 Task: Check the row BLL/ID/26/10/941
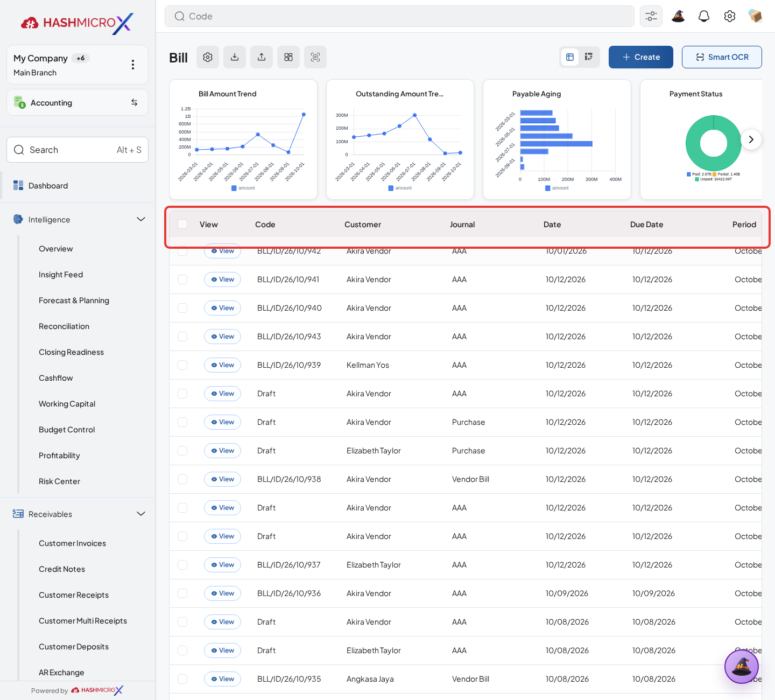[x=182, y=279]
